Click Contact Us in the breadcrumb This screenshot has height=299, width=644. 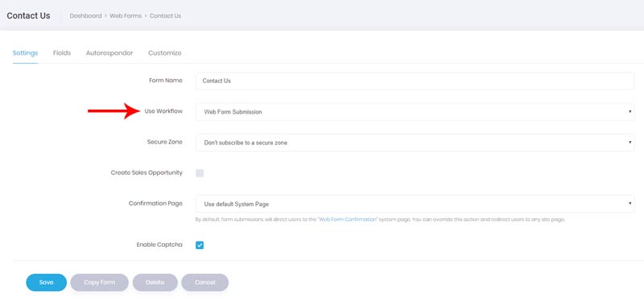click(x=165, y=16)
